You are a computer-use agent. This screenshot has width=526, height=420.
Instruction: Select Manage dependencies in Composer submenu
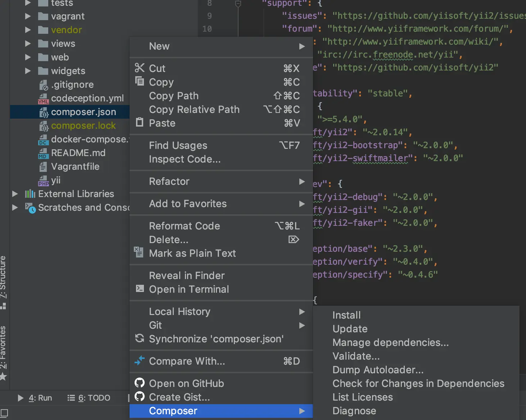coord(390,343)
